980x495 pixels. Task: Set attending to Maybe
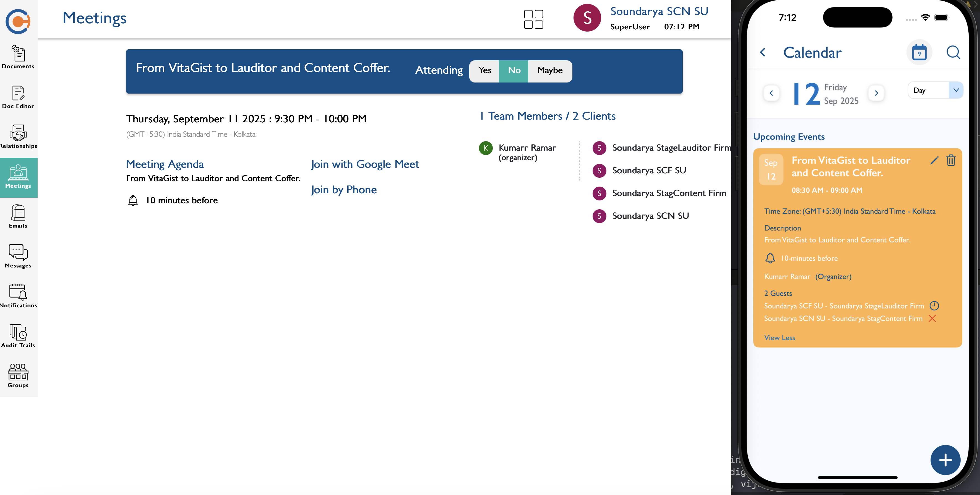(x=550, y=70)
